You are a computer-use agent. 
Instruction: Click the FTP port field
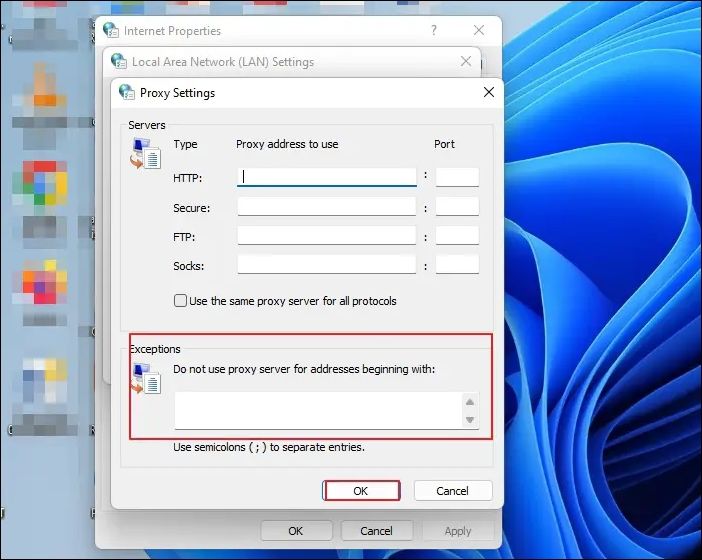coord(457,236)
